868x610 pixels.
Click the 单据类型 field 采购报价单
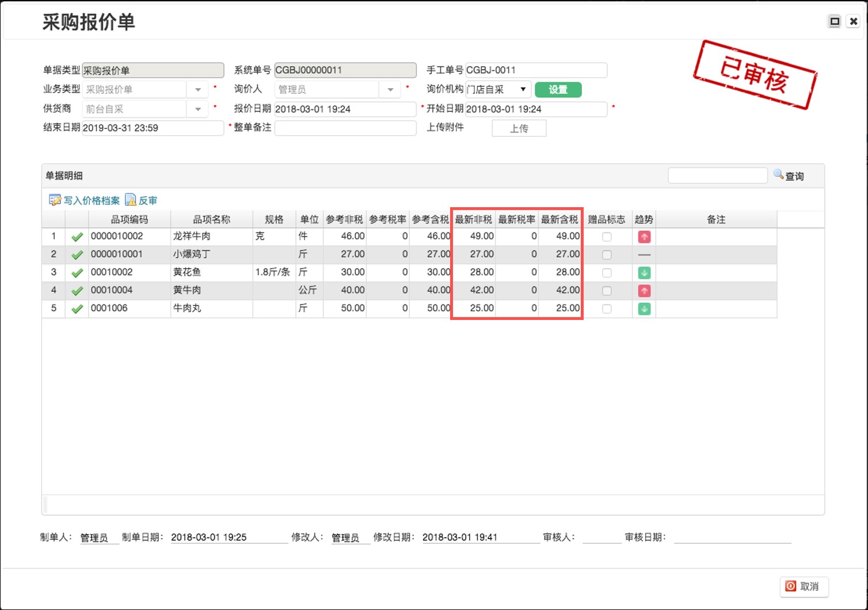pos(153,70)
